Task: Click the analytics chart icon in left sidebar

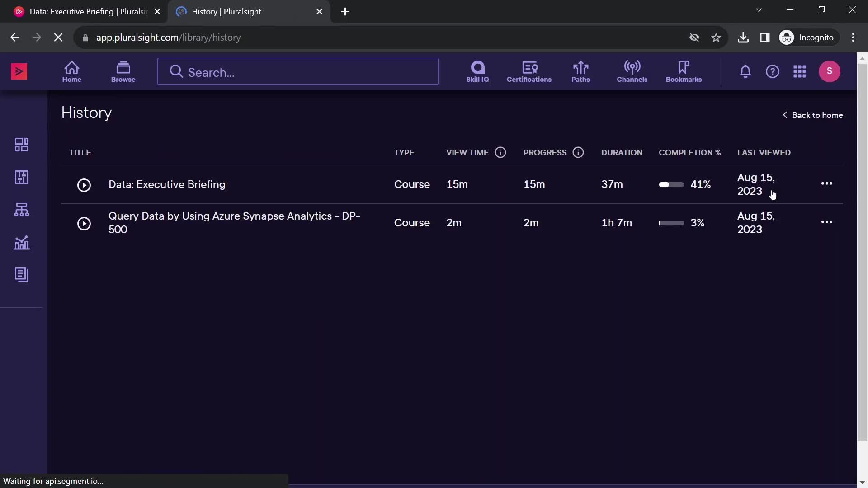Action: tap(22, 243)
